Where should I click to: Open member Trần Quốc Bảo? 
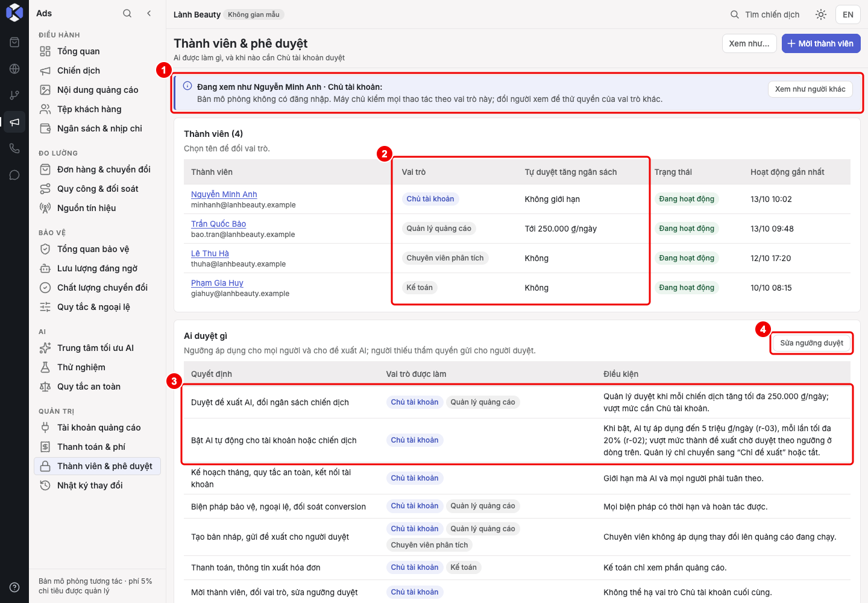(x=218, y=224)
